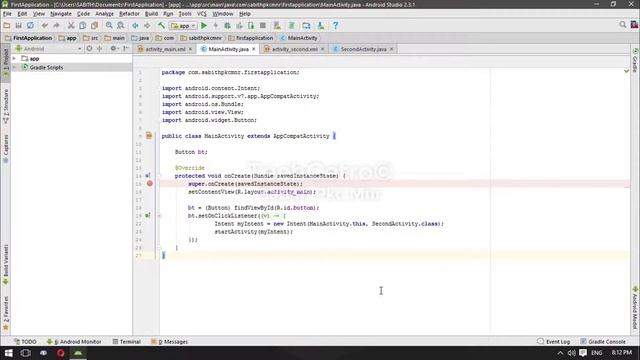640x360 pixels.
Task: Expand the app tree node
Action: pos(15,59)
